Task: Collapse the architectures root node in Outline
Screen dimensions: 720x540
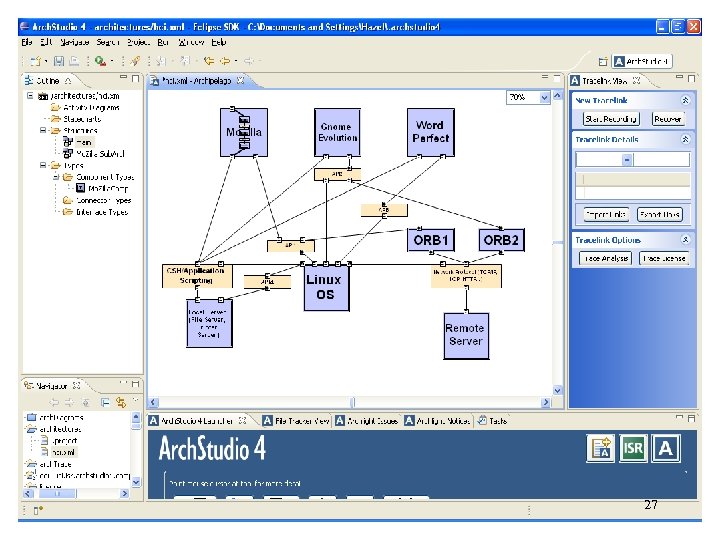Action: 30,96
